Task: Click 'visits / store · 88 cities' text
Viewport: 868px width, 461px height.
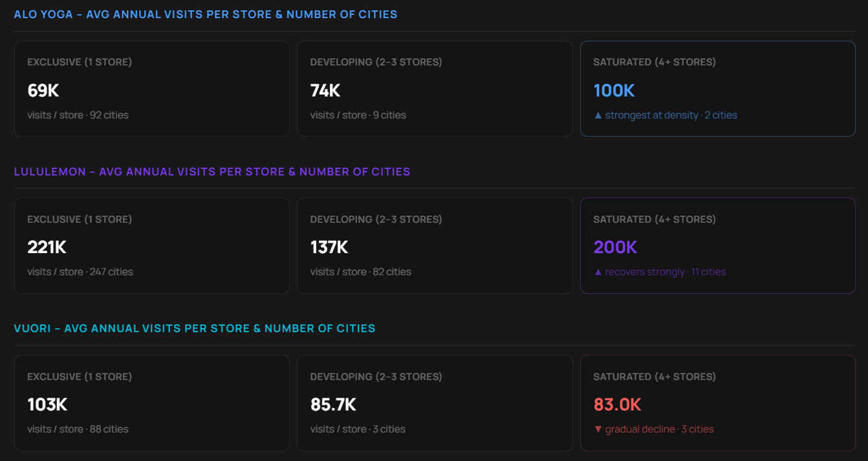Action: point(78,429)
